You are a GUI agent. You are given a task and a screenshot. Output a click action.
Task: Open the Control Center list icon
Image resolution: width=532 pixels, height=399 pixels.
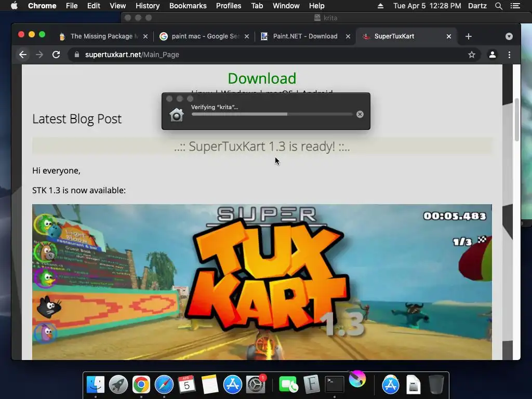(515, 6)
